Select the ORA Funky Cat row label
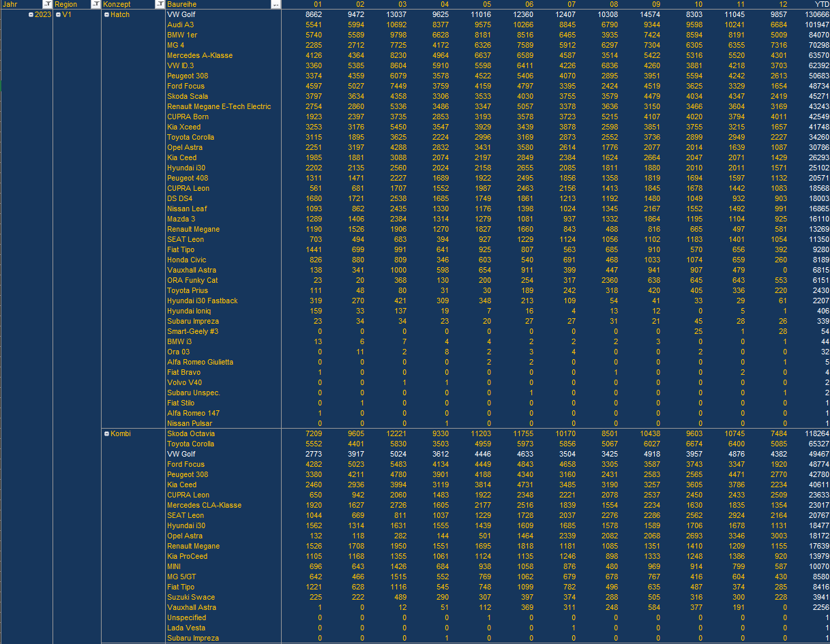Viewport: 830px width, 644px height. tap(192, 280)
